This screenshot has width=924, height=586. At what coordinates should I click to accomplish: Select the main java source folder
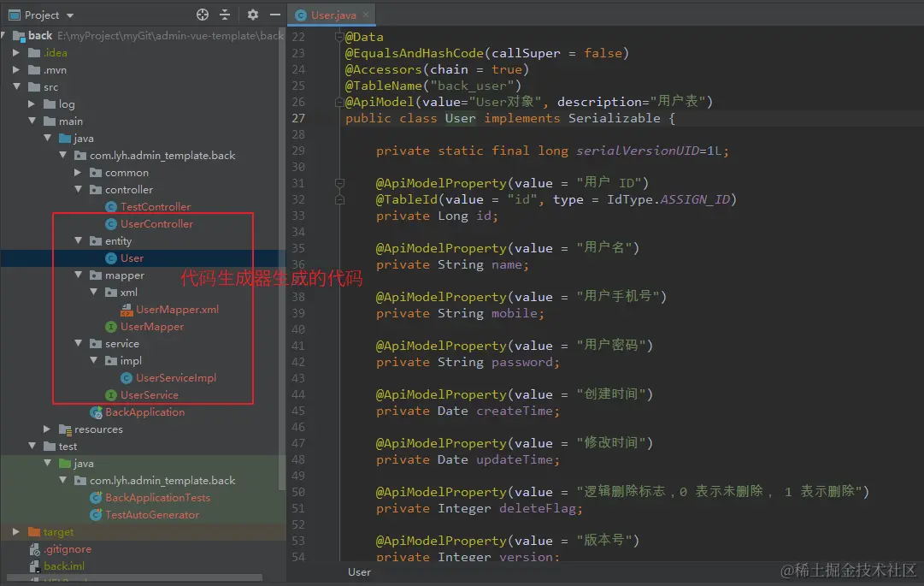pyautogui.click(x=83, y=138)
